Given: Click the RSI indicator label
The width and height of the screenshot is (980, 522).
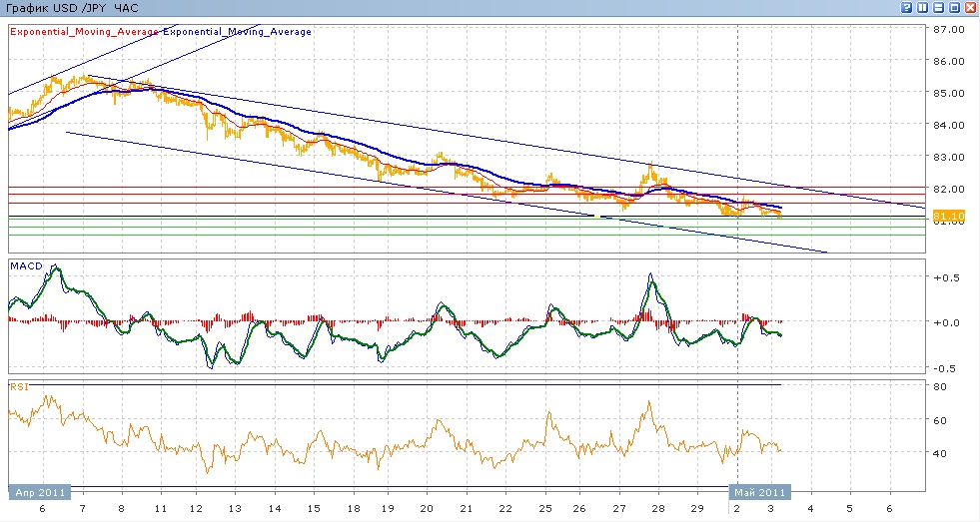Looking at the screenshot, I should click(x=18, y=385).
